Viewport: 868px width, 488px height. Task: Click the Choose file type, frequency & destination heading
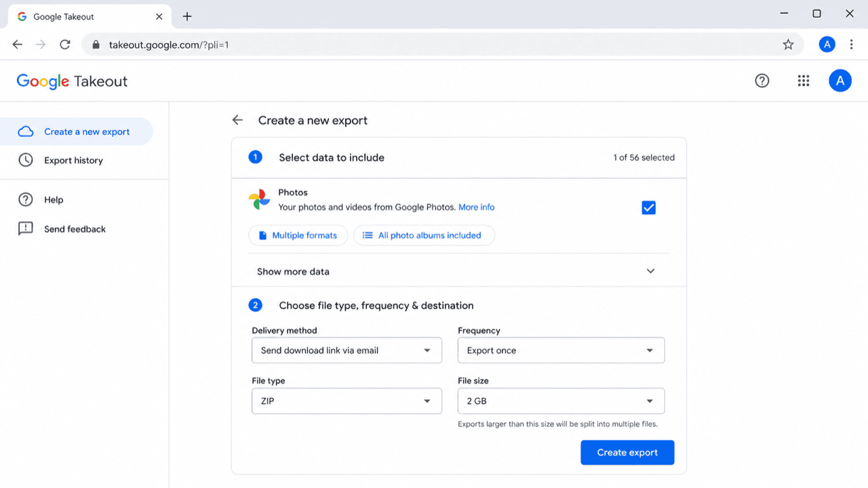[376, 306]
